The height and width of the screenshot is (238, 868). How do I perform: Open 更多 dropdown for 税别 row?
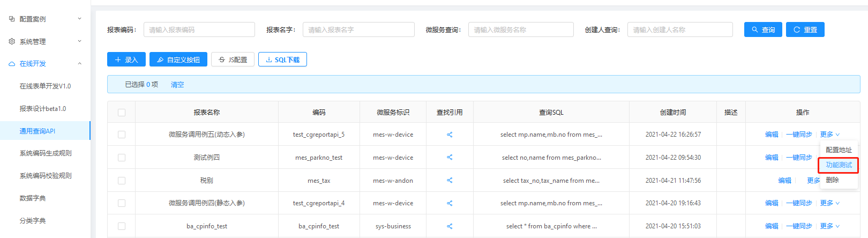pos(813,181)
